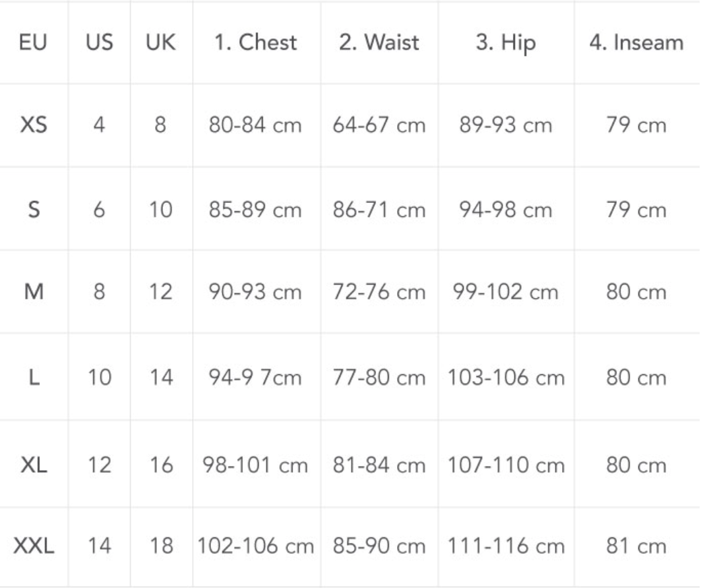Select the S size row label

[x=33, y=210]
